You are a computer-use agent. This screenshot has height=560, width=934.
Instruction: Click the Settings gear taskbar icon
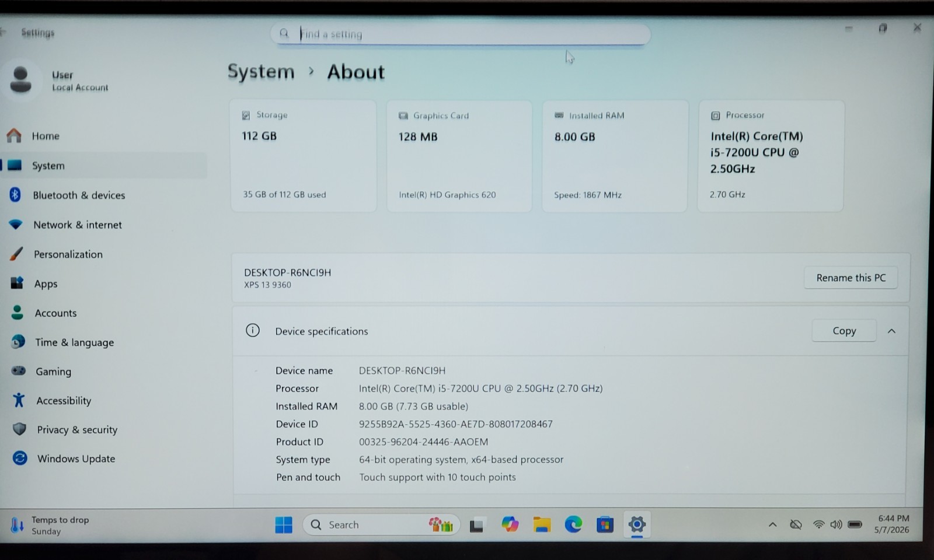coord(637,524)
